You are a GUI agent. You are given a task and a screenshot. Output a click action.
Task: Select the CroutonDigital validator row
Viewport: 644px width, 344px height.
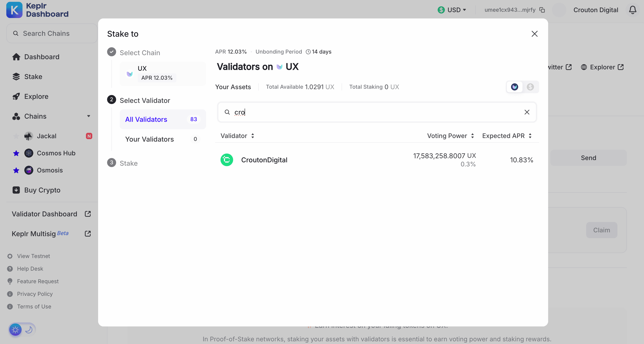pyautogui.click(x=377, y=160)
